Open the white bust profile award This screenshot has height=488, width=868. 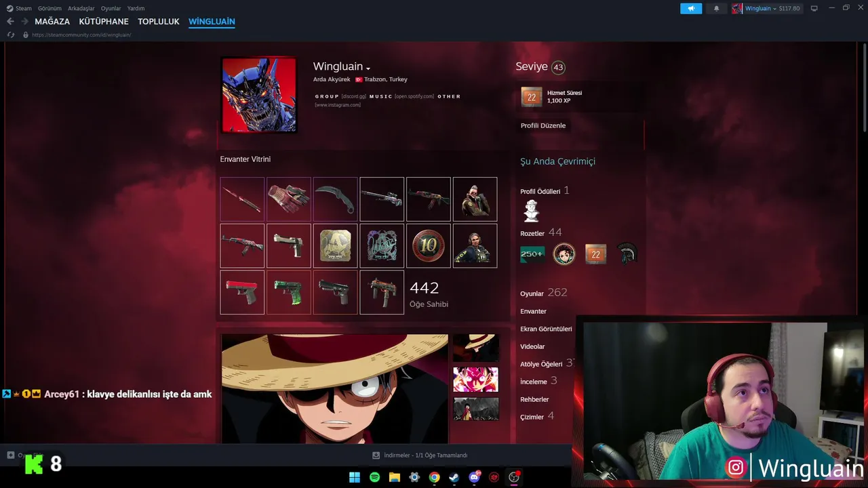point(532,211)
